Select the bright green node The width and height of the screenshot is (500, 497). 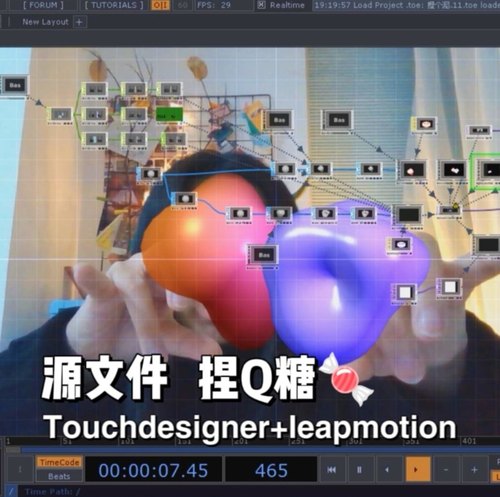[170, 115]
